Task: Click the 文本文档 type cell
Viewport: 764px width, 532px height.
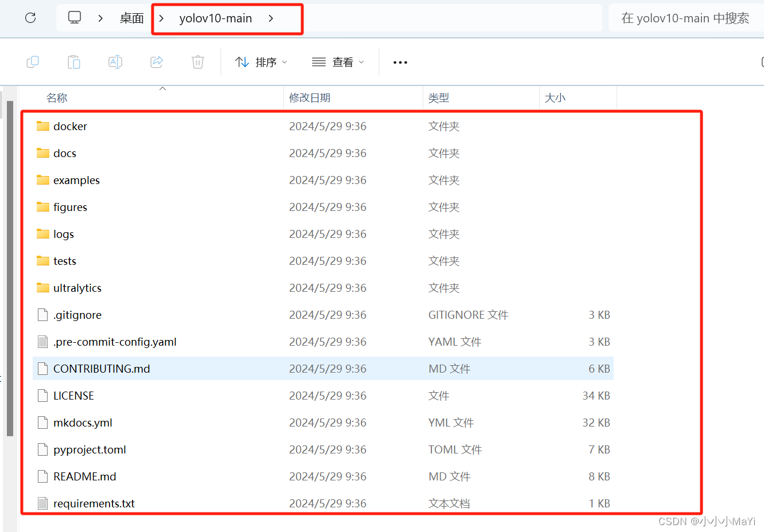Action: click(x=449, y=503)
